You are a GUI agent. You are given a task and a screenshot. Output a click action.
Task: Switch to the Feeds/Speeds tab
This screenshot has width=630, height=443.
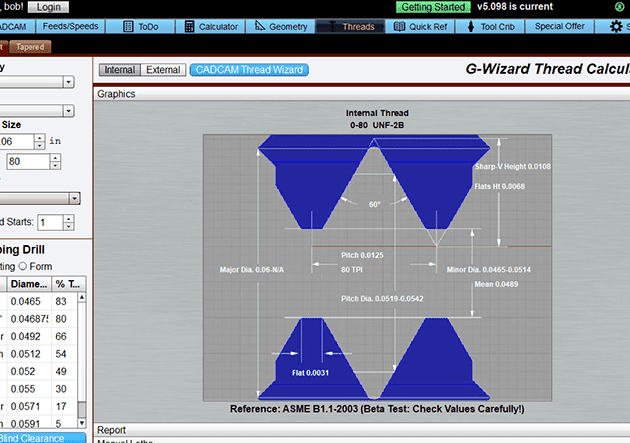pos(71,27)
